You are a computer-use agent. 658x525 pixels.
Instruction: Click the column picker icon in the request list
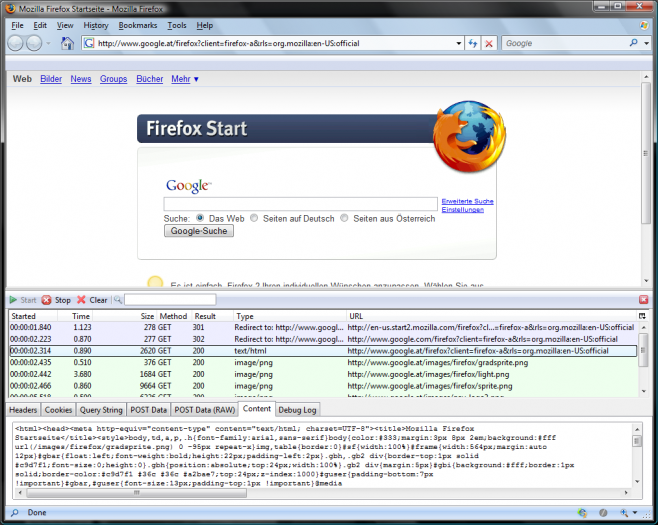(x=642, y=316)
